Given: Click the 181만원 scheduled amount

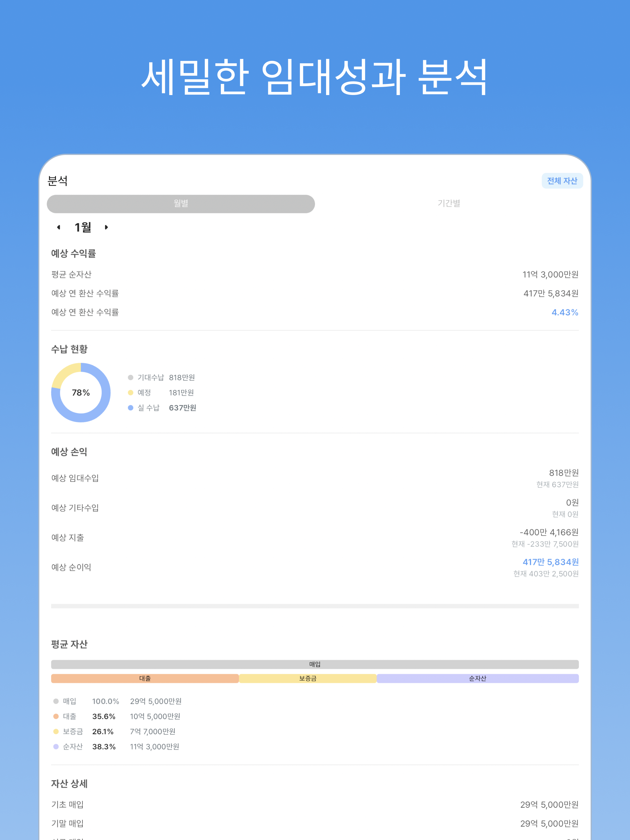Looking at the screenshot, I should pos(181,393).
